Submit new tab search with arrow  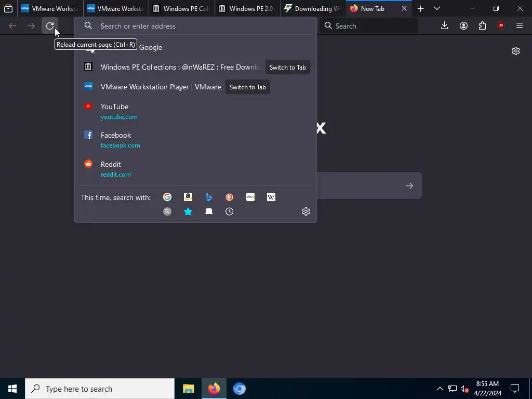(x=409, y=185)
